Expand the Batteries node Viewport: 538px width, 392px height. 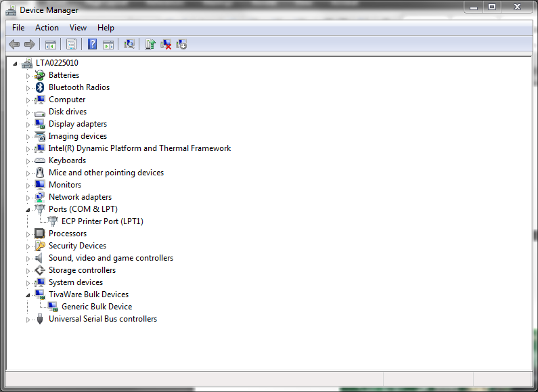[x=28, y=76]
